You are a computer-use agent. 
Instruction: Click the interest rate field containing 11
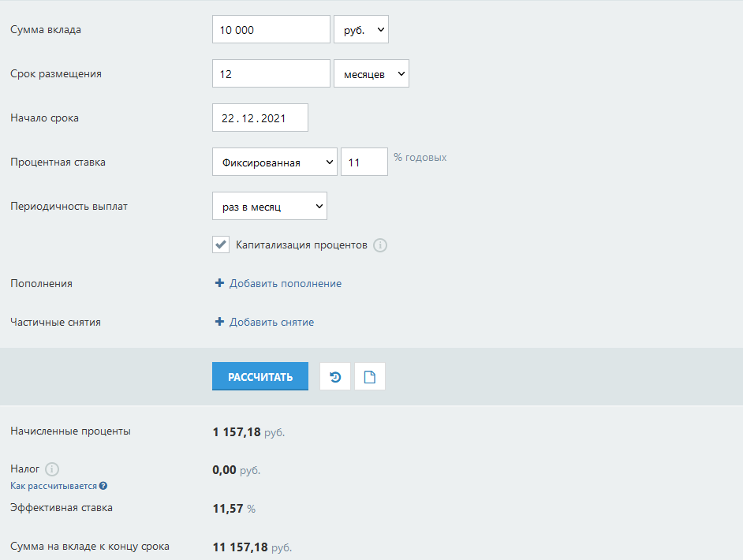(x=364, y=162)
